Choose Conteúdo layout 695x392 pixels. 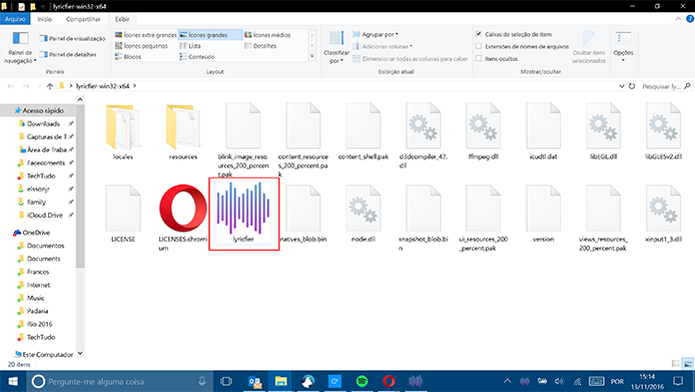(197, 57)
